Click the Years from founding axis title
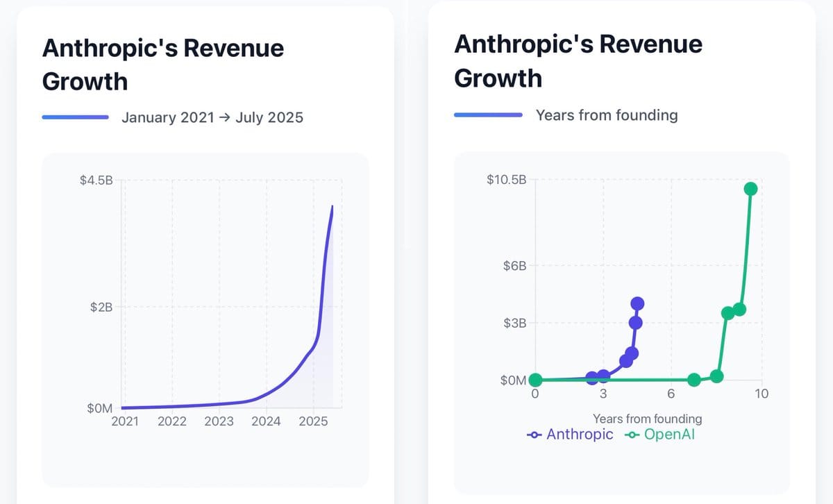Image resolution: width=833 pixels, height=504 pixels. (648, 419)
